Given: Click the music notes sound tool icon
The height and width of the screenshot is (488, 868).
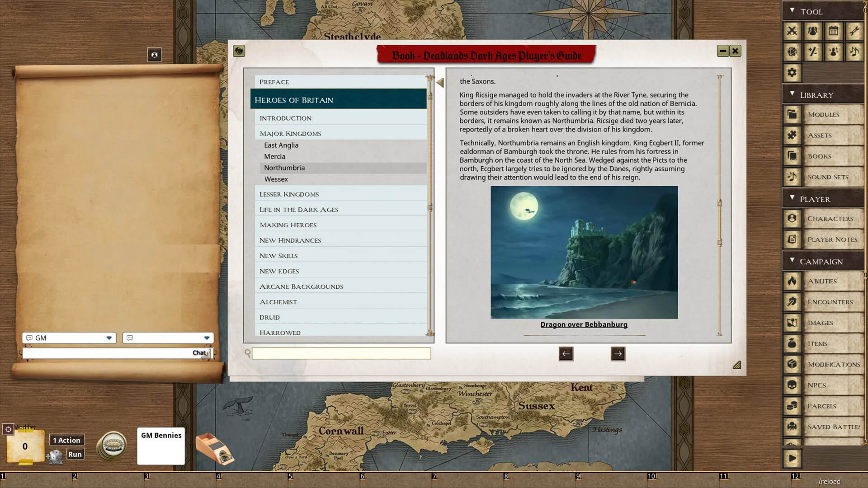Looking at the screenshot, I should 854,52.
